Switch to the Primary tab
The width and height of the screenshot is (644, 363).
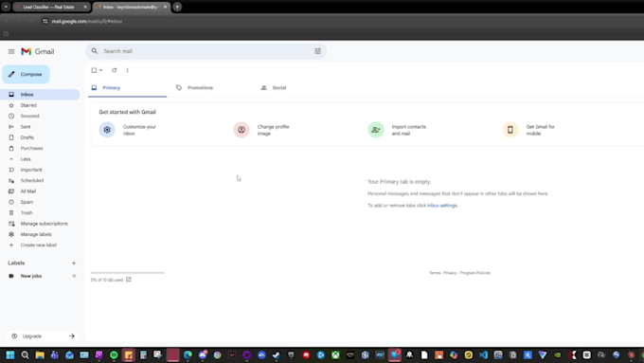[127, 87]
